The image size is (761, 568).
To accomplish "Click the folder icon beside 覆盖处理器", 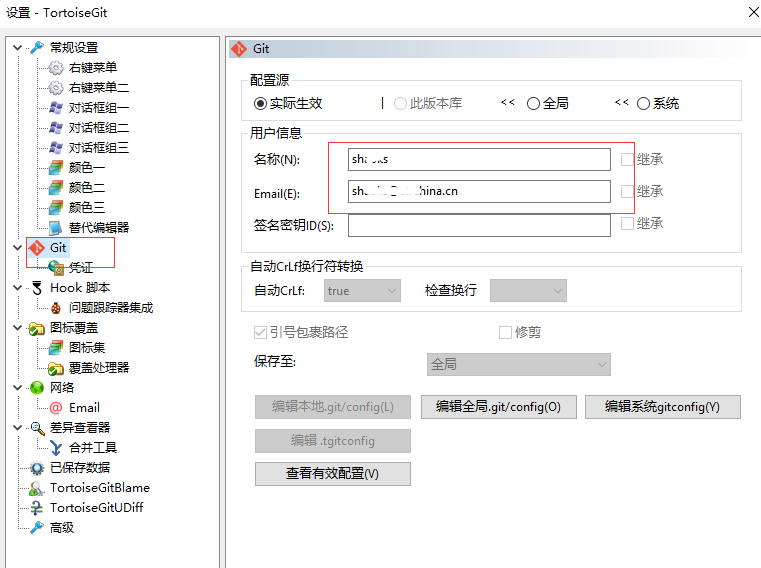I will click(x=56, y=368).
